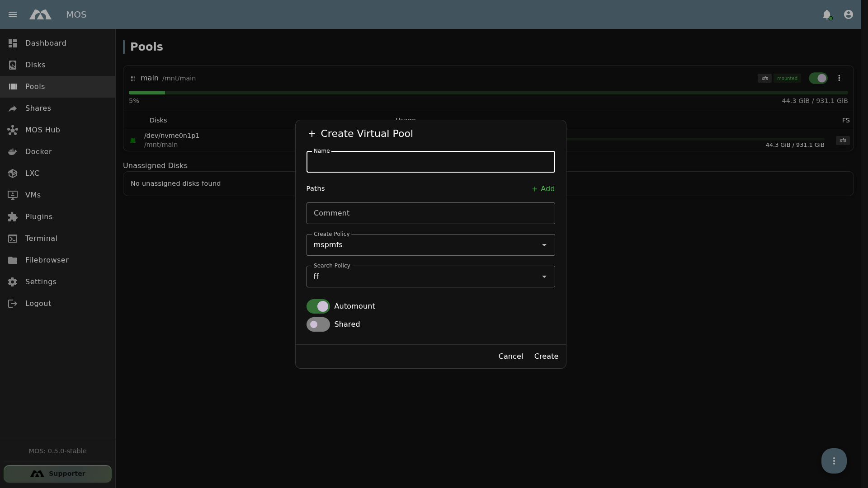Click the LXC cube icon
Image resolution: width=868 pixels, height=488 pixels.
point(13,174)
